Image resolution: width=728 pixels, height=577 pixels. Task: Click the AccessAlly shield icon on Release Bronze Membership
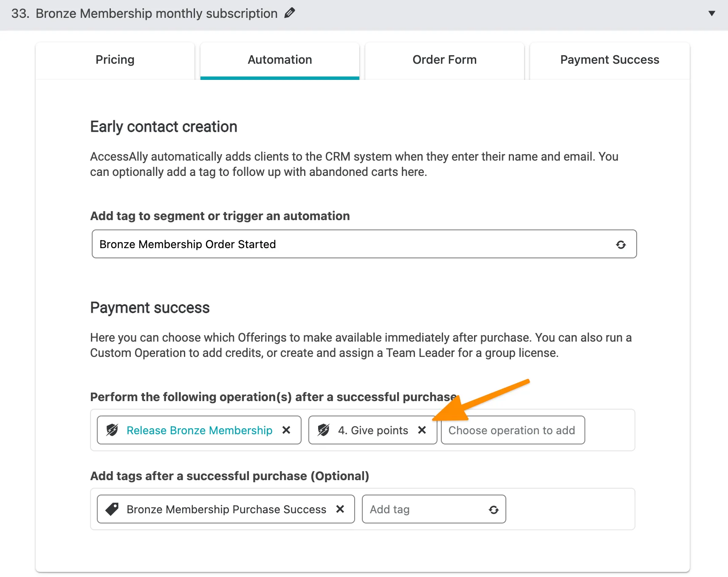111,430
